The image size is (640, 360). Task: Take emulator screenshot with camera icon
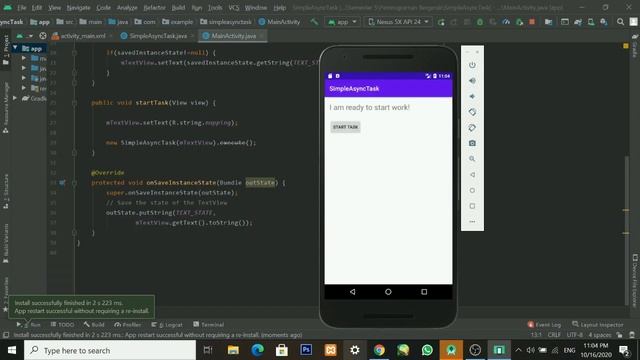(x=472, y=143)
